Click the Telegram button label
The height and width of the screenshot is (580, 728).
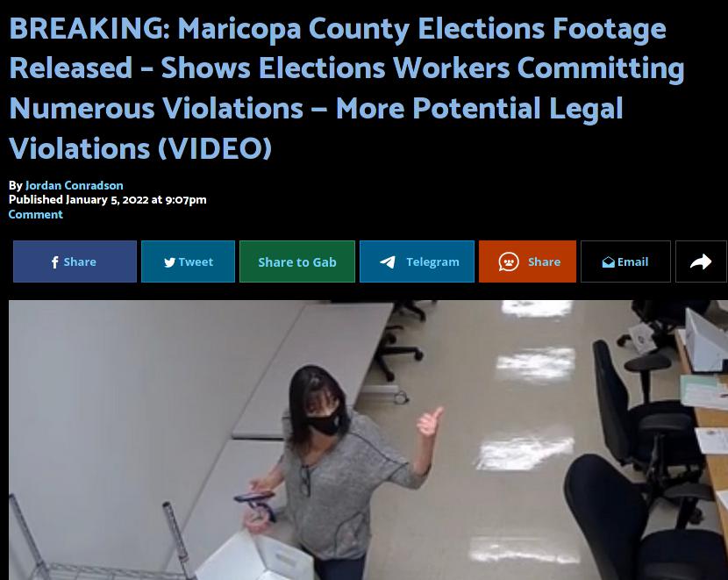tap(432, 261)
